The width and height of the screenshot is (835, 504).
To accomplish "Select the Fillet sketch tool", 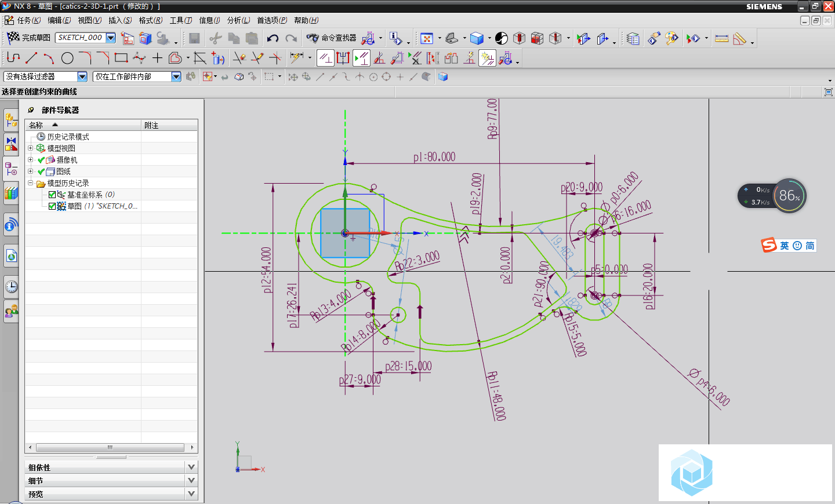I will [x=85, y=58].
